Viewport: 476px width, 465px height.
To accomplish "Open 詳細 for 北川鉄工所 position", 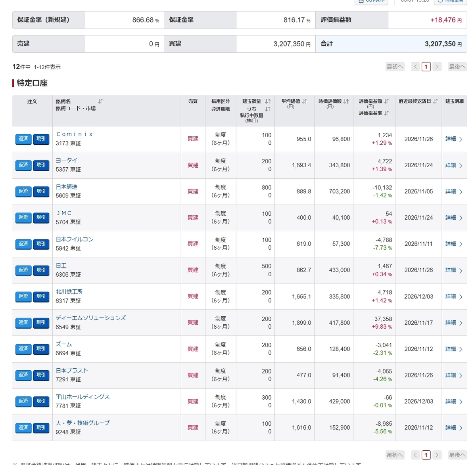I will [454, 297].
